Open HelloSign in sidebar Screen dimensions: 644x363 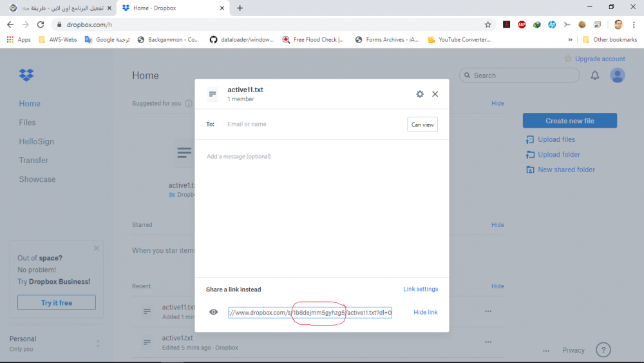pyautogui.click(x=36, y=141)
